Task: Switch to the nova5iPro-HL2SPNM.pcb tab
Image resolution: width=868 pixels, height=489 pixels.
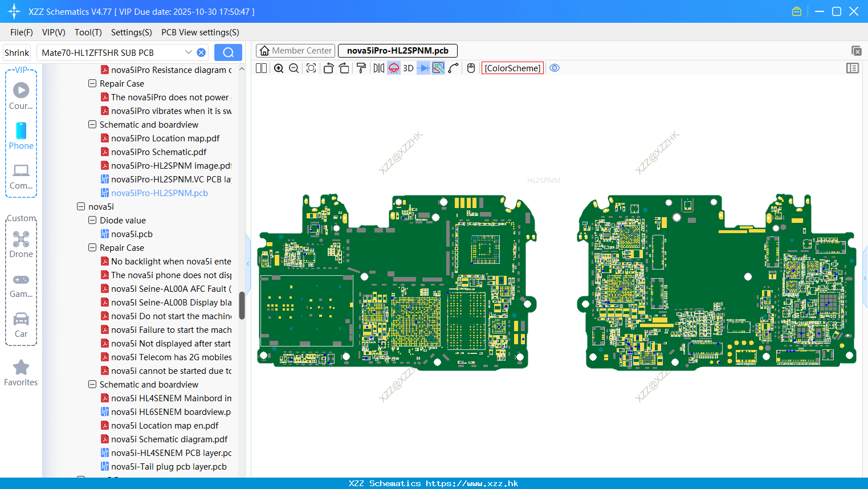Action: click(x=398, y=51)
